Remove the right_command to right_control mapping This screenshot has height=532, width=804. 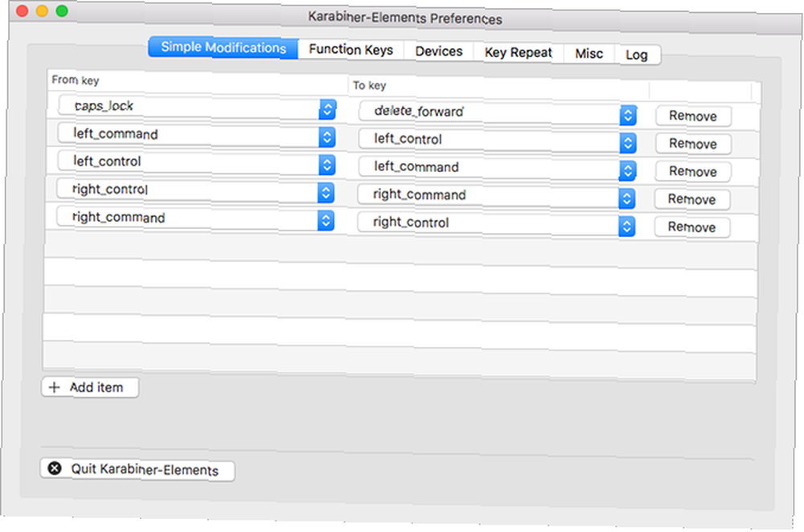(692, 227)
